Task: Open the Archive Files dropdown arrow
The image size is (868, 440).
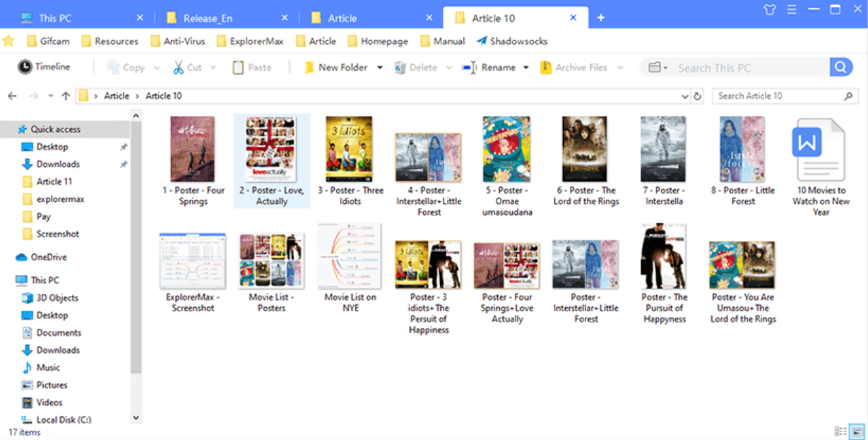Action: 620,68
